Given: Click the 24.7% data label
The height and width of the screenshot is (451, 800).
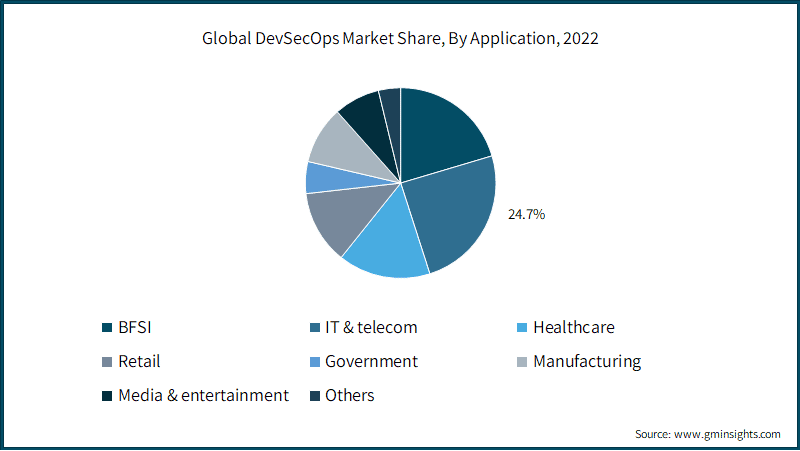Looking at the screenshot, I should tap(527, 214).
